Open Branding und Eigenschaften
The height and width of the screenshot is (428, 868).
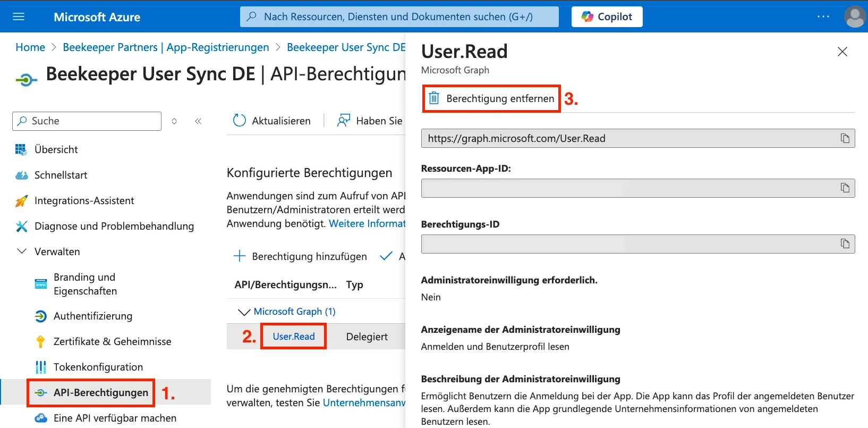point(85,284)
